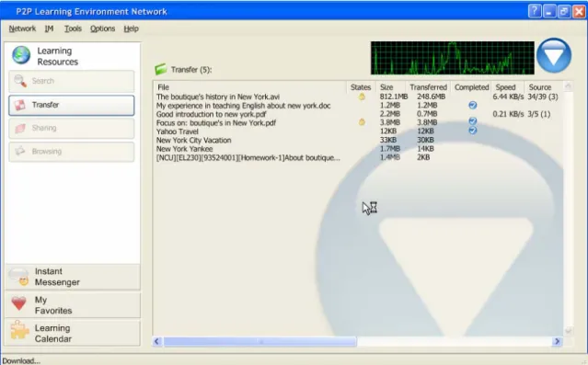Open the Network menu

coord(22,29)
